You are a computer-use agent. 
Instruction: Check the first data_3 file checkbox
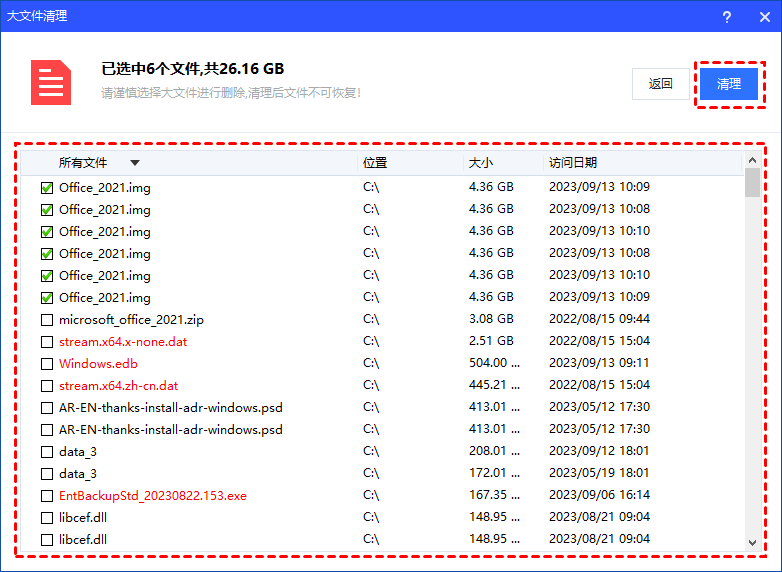(x=47, y=452)
